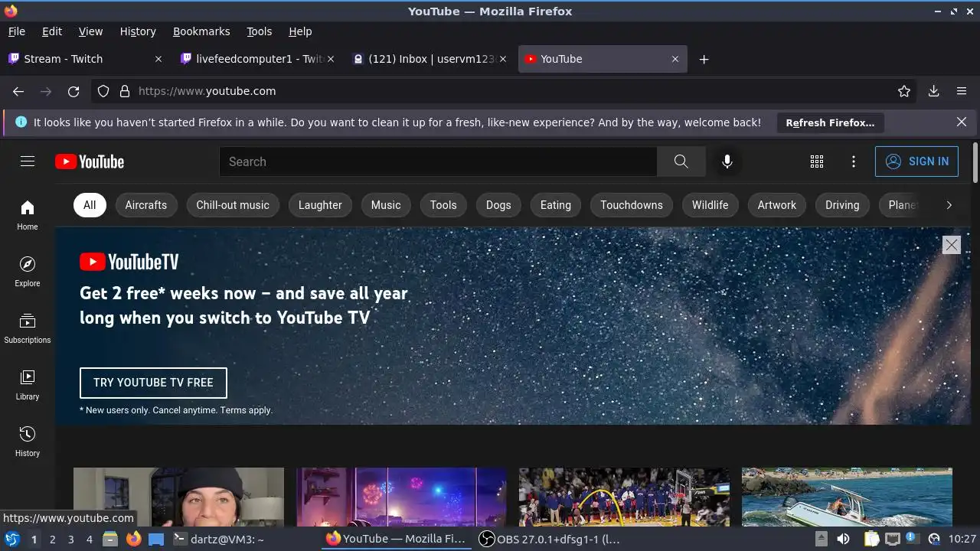Switch to workspace 4
The height and width of the screenshot is (551, 980).
pyautogui.click(x=89, y=539)
